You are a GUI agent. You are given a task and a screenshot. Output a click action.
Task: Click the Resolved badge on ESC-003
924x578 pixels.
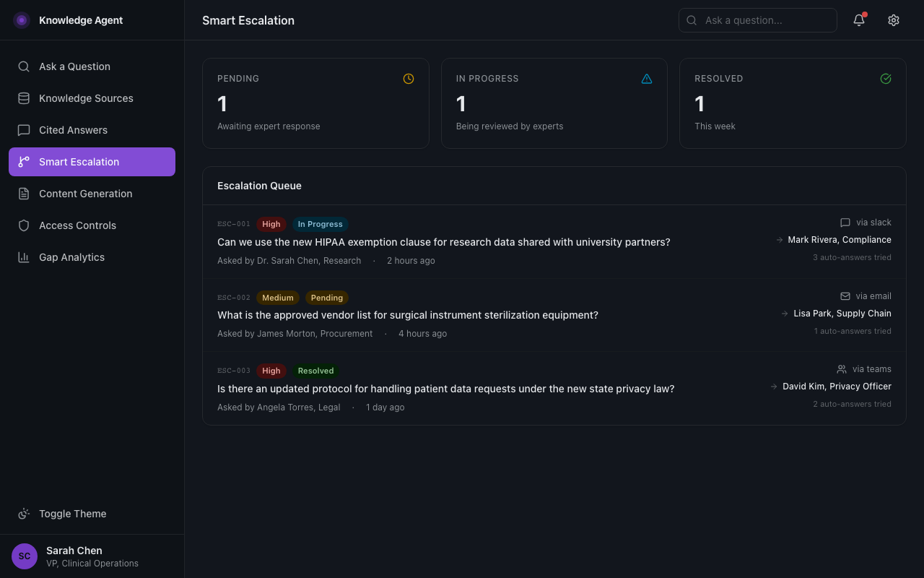tap(315, 371)
